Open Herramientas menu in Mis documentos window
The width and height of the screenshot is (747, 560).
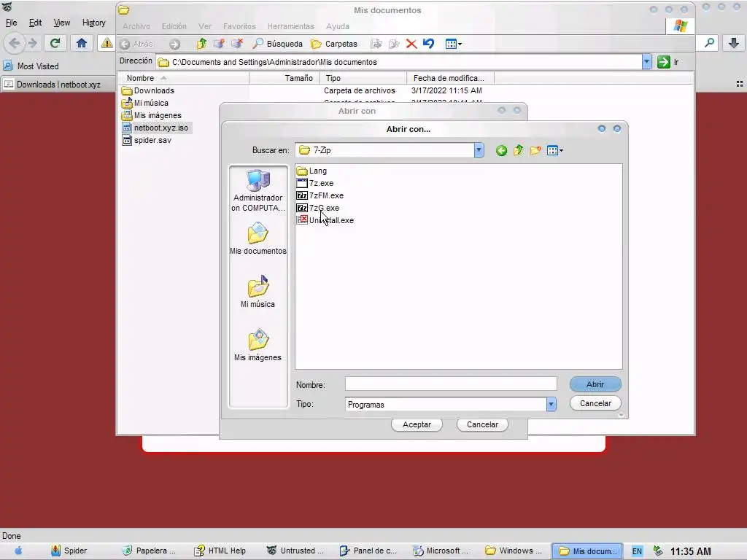(x=290, y=26)
